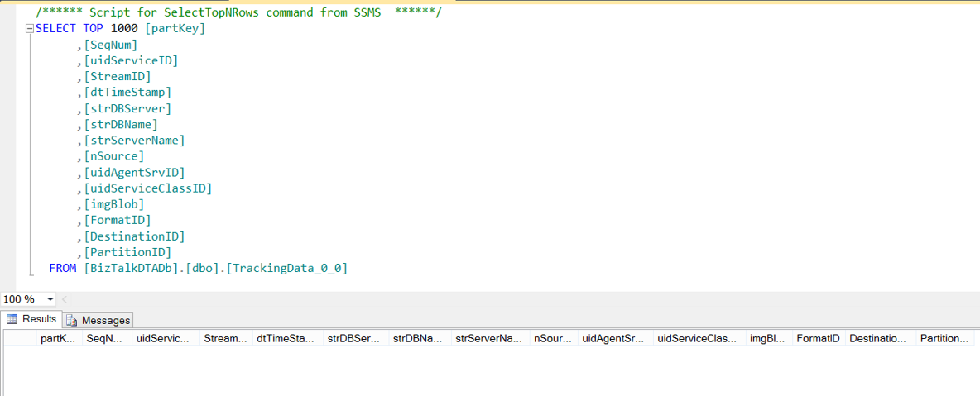Select the nSour... column header
980x396 pixels.
[x=554, y=338]
